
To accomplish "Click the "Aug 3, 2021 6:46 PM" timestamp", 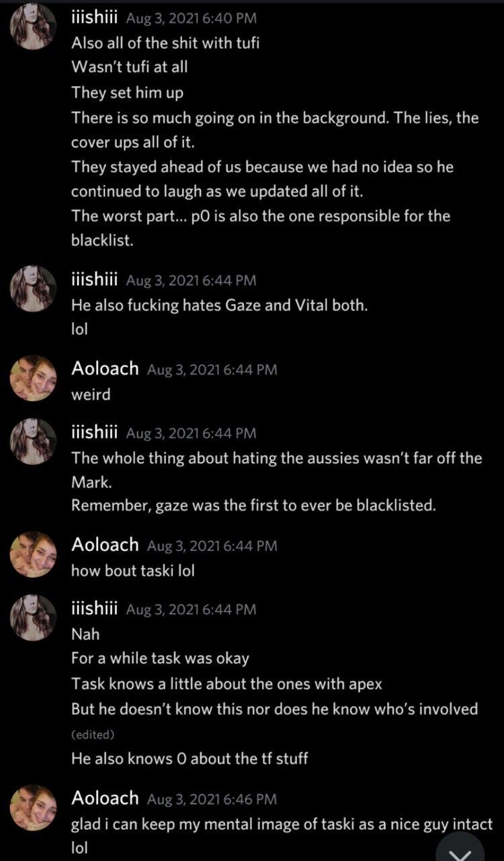I will point(212,799).
